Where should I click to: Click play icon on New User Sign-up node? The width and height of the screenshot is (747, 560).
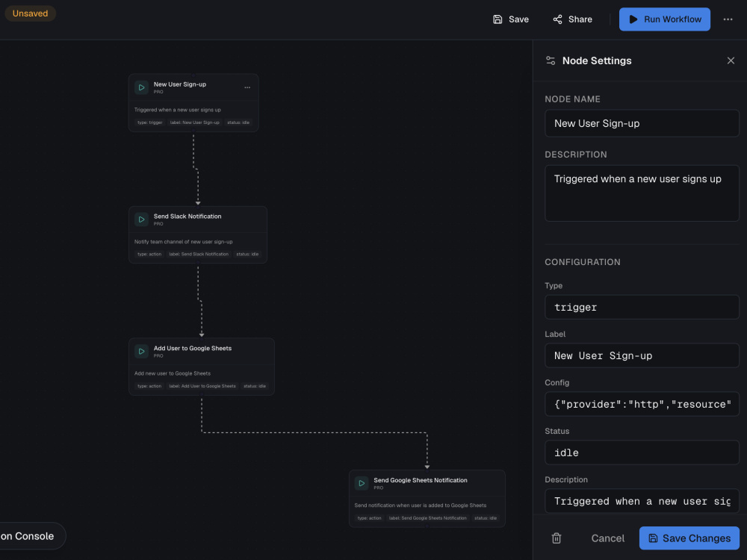coord(141,87)
